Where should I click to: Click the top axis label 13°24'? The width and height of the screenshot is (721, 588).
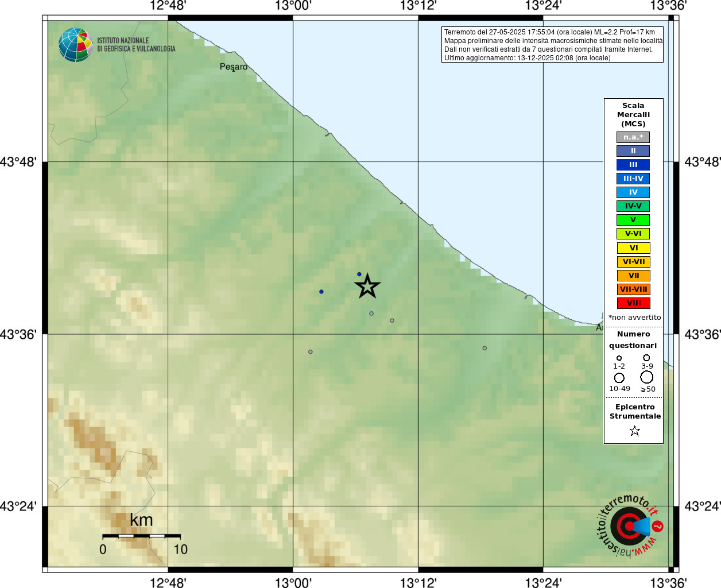pyautogui.click(x=543, y=6)
